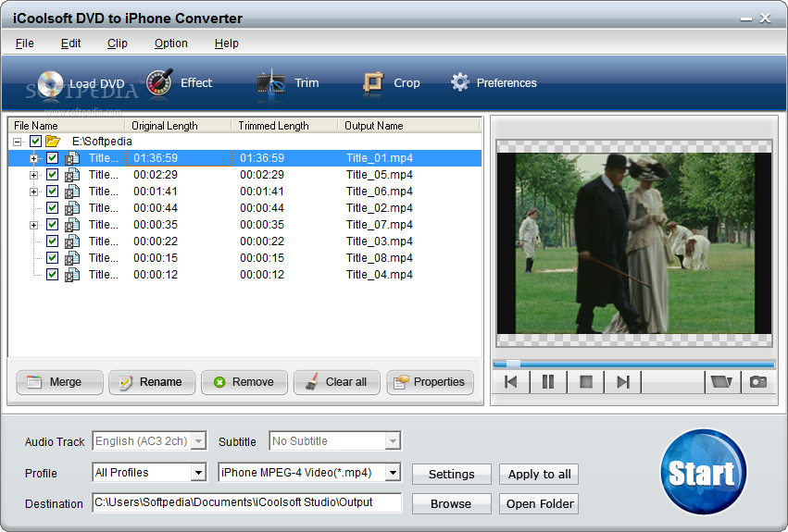
Task: Click the film icon of Title_02.mp4 row
Action: point(72,208)
